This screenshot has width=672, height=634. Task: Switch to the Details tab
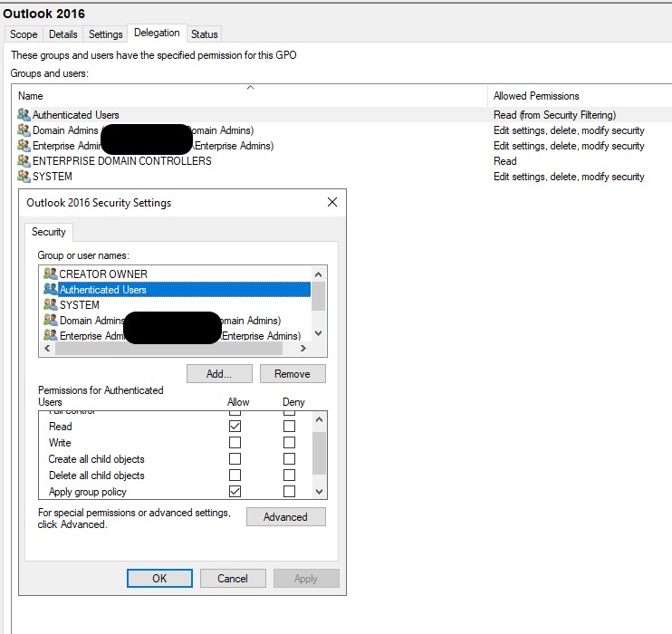(x=63, y=34)
